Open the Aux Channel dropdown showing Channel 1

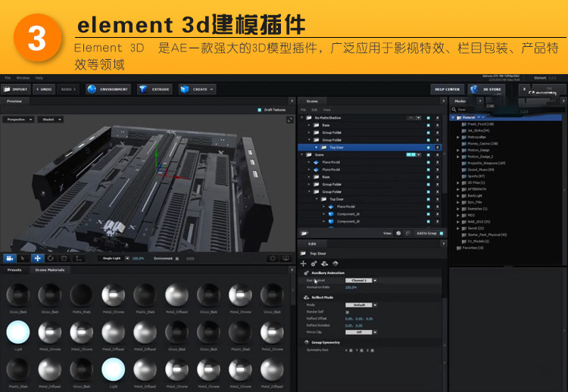(361, 281)
